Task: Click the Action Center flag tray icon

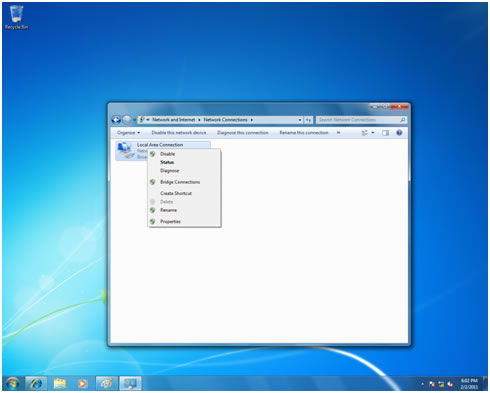Action: point(432,384)
